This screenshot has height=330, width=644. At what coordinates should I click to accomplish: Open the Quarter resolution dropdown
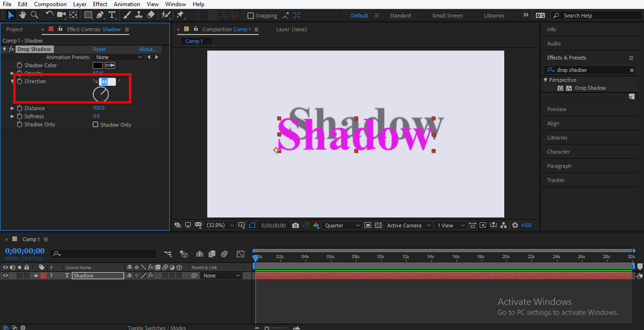coord(342,226)
